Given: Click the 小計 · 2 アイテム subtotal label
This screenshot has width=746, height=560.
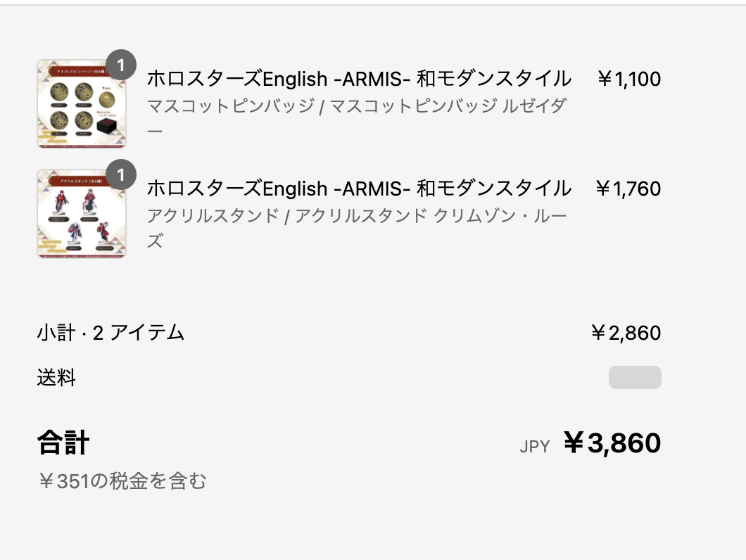Looking at the screenshot, I should click(110, 333).
